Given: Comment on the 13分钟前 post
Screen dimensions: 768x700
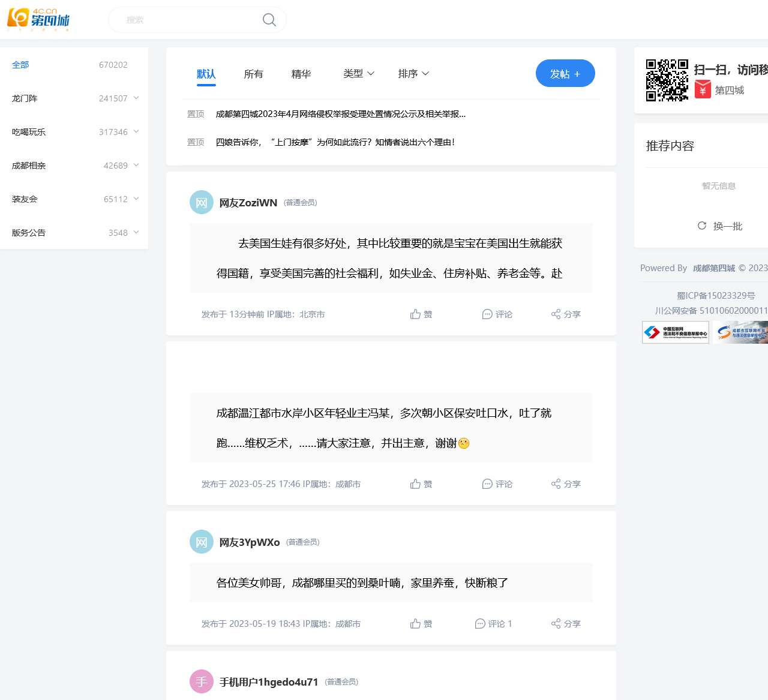Looking at the screenshot, I should [x=497, y=314].
